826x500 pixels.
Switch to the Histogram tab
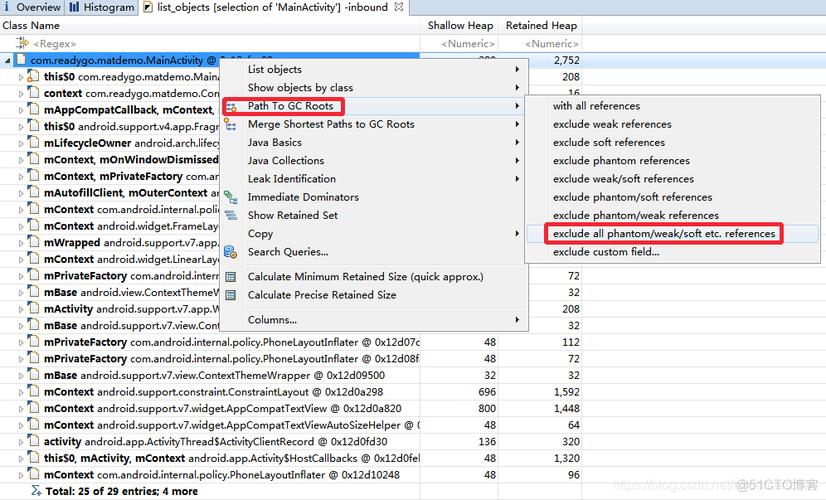coord(102,7)
